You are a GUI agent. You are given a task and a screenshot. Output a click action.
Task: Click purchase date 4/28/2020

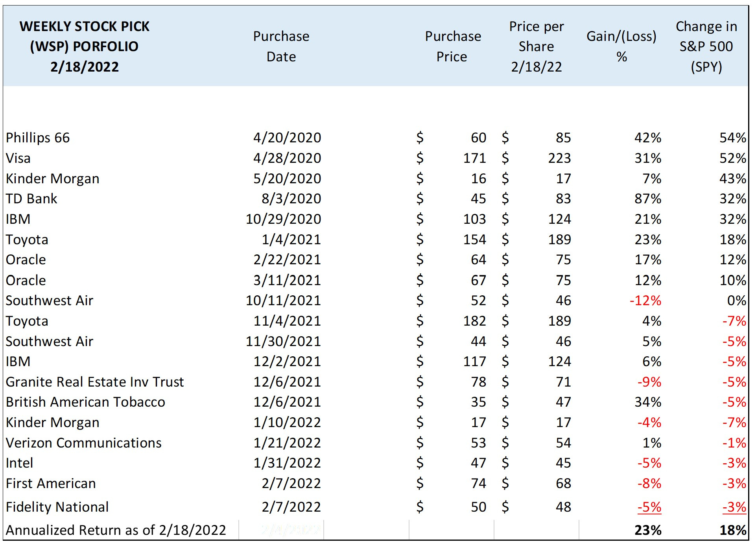287,158
